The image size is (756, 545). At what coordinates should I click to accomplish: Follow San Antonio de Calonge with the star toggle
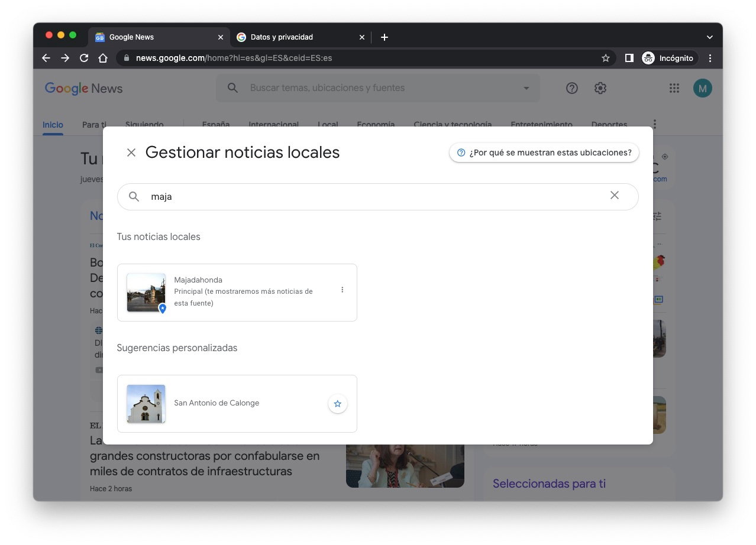coord(337,404)
